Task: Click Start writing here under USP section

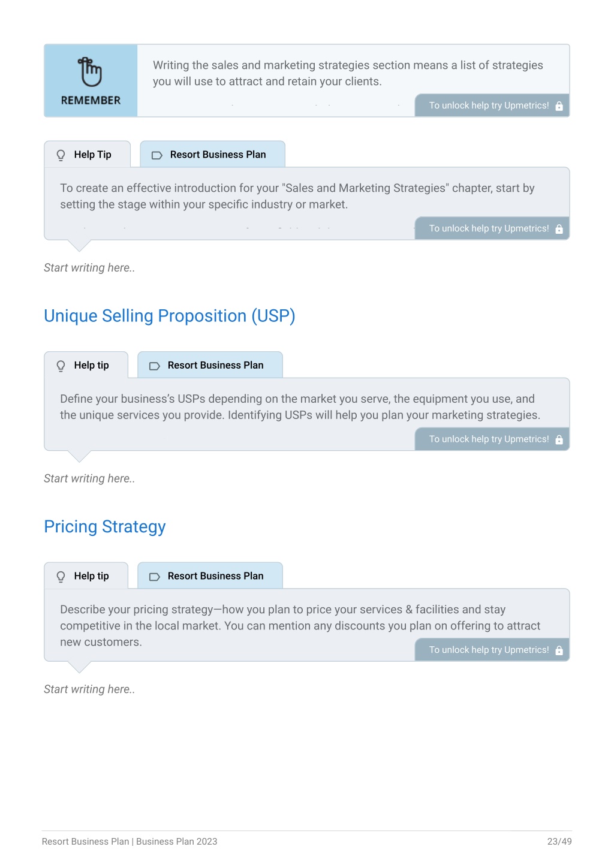Action: (x=89, y=478)
